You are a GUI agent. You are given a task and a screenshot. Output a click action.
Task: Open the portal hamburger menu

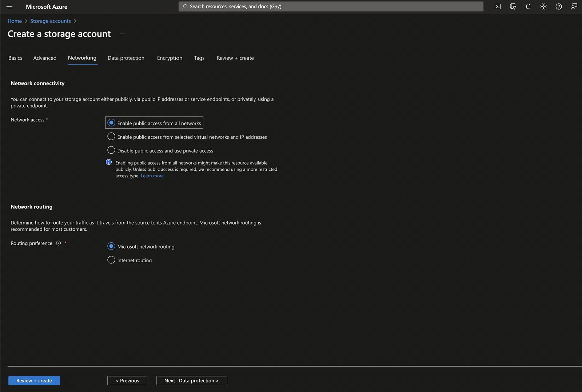point(9,7)
